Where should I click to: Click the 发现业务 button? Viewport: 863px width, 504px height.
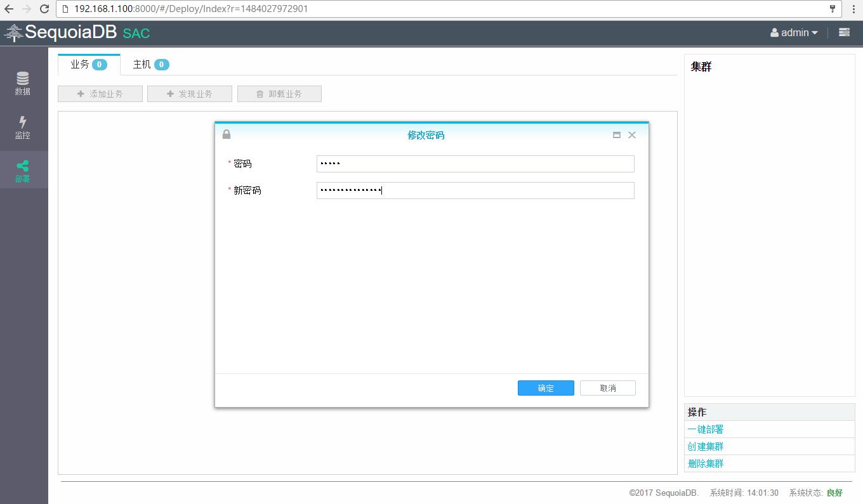tap(190, 94)
